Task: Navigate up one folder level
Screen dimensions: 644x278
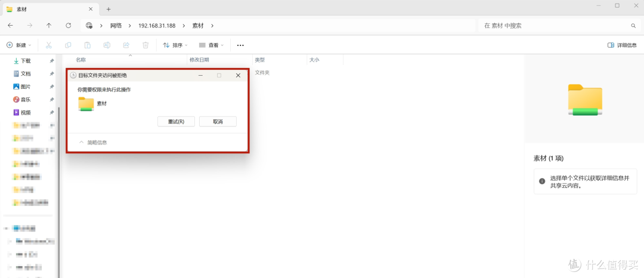Action: [x=49, y=26]
